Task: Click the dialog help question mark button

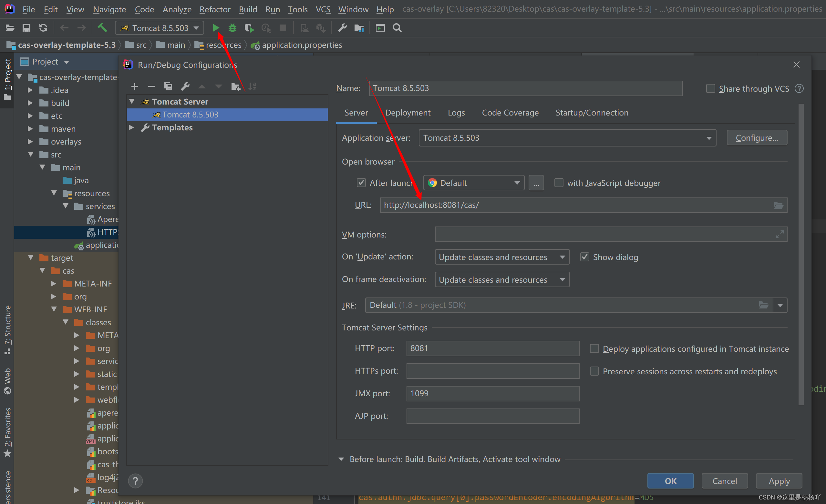Action: pos(135,481)
